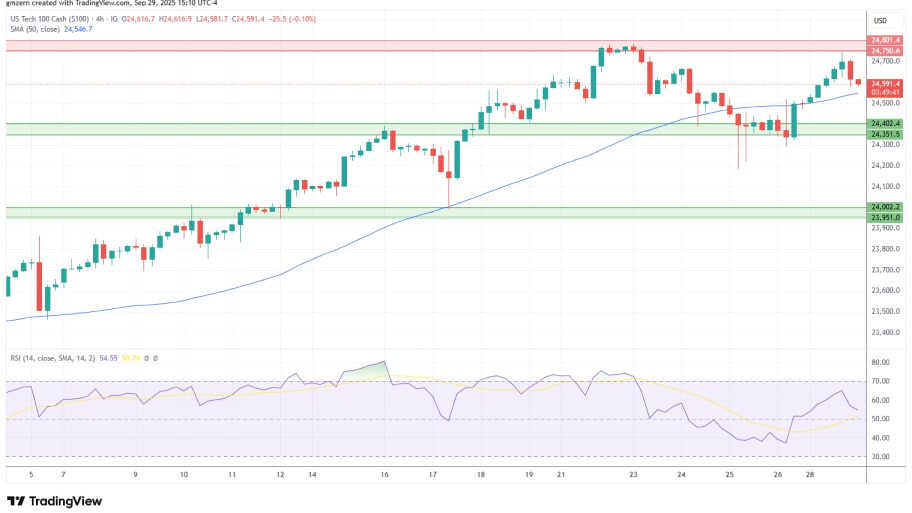
Task: Click the US Tech 100 Cash symbol title
Action: coord(60,18)
